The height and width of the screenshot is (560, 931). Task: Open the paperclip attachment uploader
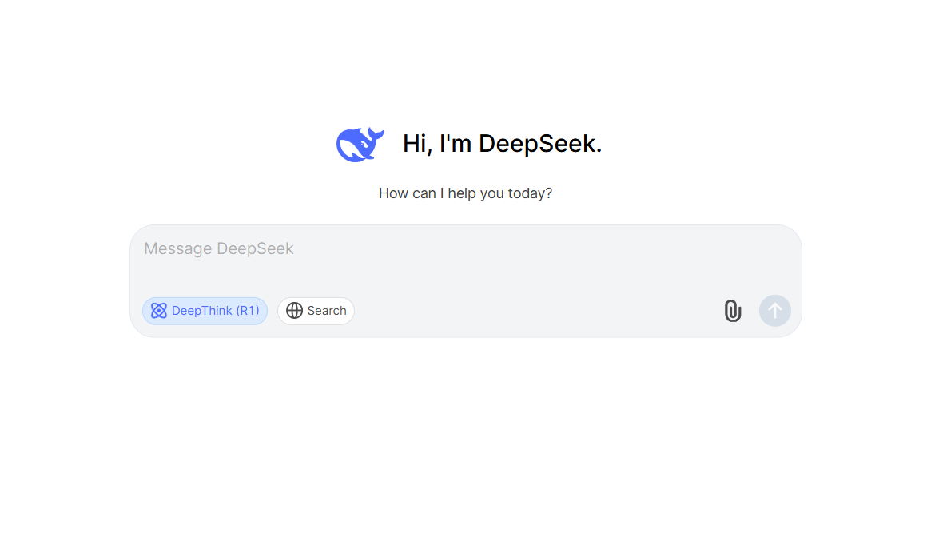tap(732, 311)
